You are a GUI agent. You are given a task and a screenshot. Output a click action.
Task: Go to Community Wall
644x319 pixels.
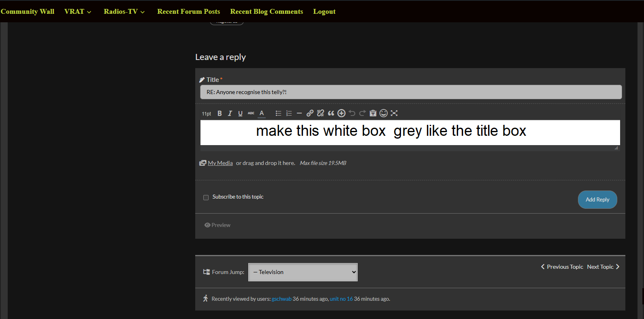[28, 11]
